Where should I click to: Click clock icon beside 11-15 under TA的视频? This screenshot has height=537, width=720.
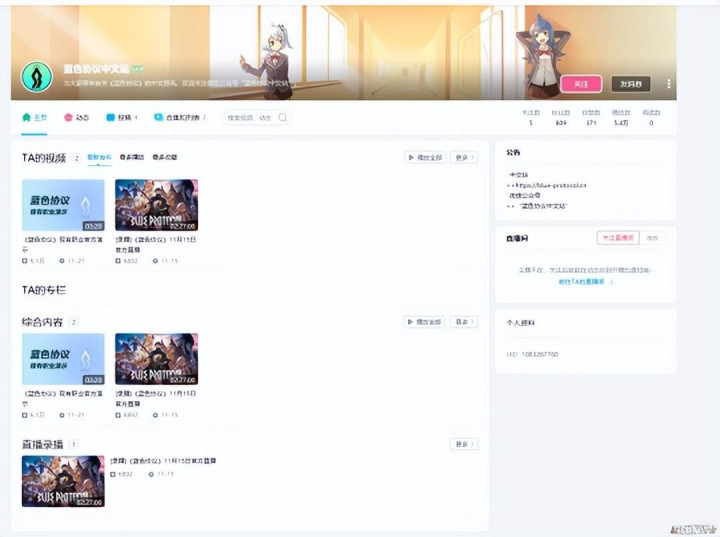tap(155, 260)
